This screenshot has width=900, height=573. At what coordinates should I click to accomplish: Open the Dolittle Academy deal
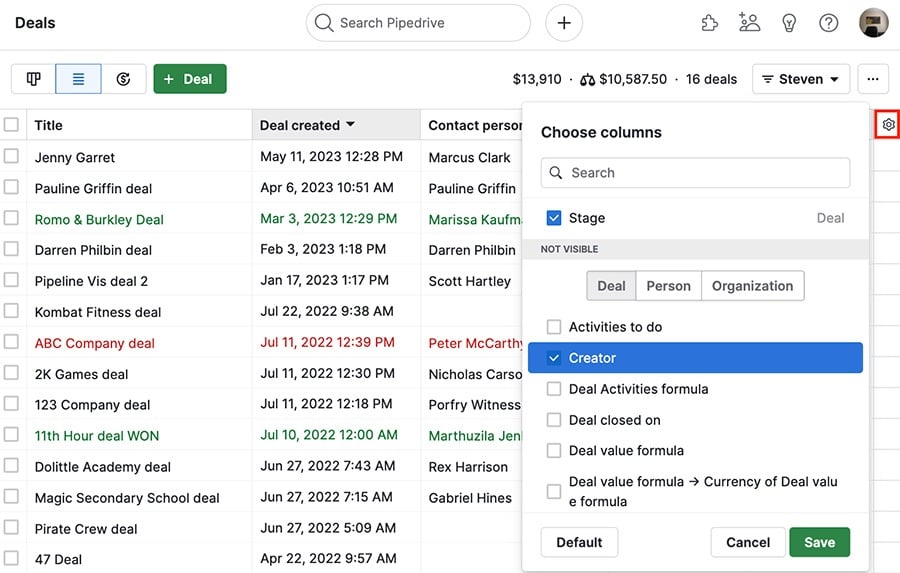point(102,467)
